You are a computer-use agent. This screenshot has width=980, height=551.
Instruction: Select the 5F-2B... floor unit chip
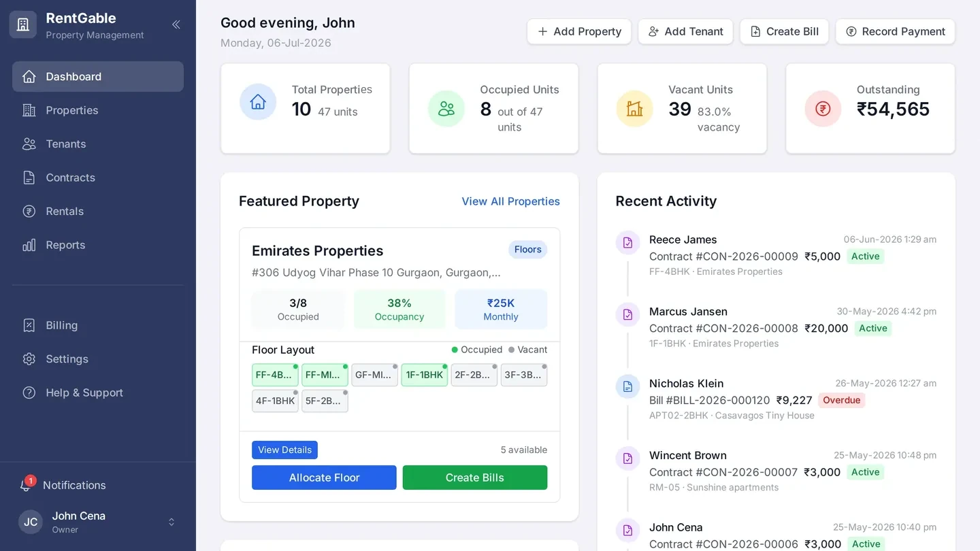325,401
